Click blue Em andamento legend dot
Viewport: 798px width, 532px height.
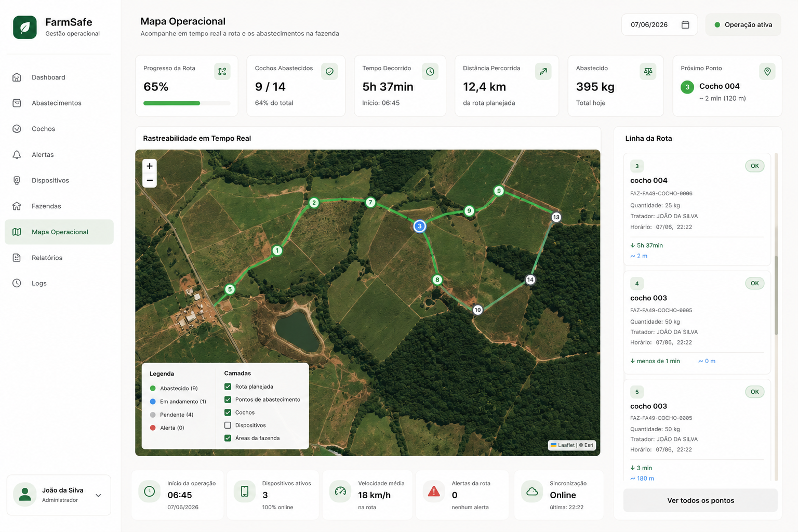(153, 402)
